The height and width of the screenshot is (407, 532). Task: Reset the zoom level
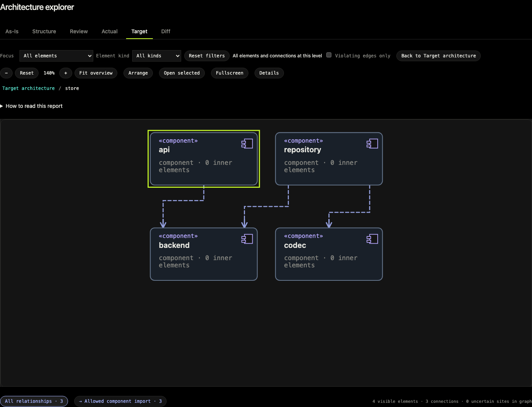[x=27, y=73]
